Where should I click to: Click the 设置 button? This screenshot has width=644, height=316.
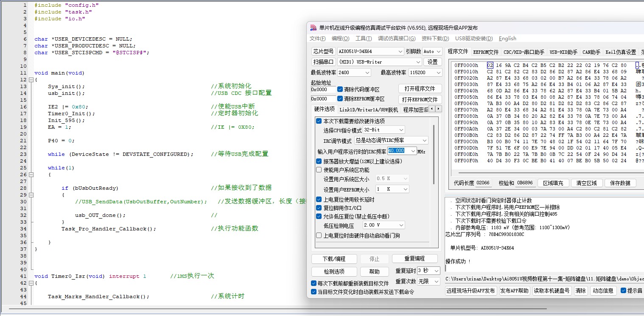(x=432, y=62)
